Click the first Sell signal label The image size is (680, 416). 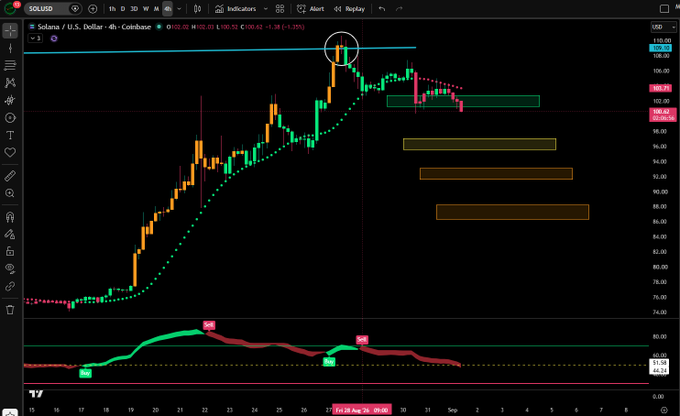pyautogui.click(x=209, y=325)
